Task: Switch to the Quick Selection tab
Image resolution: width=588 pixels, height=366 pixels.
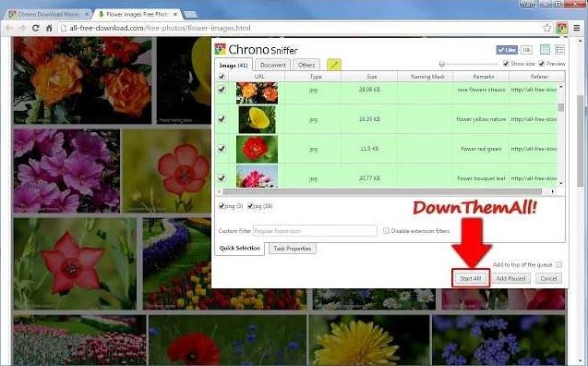Action: (240, 248)
